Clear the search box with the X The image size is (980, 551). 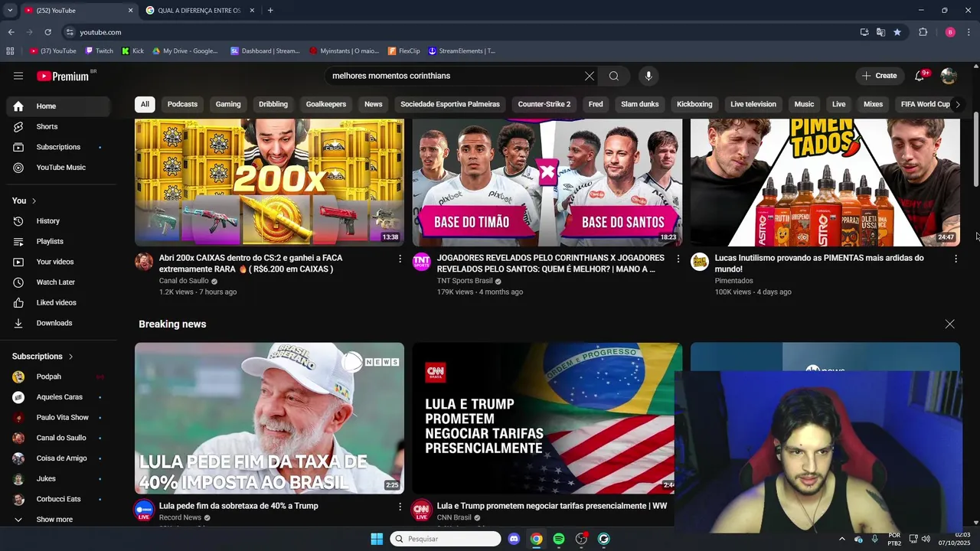click(x=590, y=76)
